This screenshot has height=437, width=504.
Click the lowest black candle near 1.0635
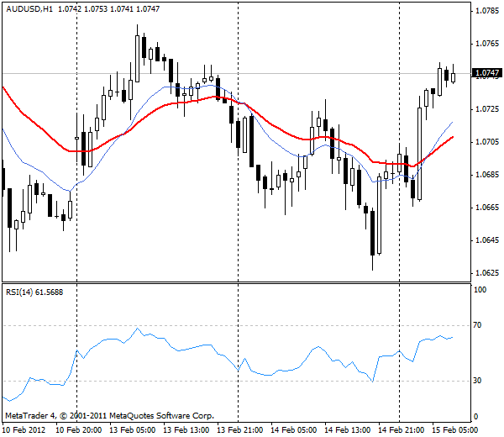tap(372, 233)
